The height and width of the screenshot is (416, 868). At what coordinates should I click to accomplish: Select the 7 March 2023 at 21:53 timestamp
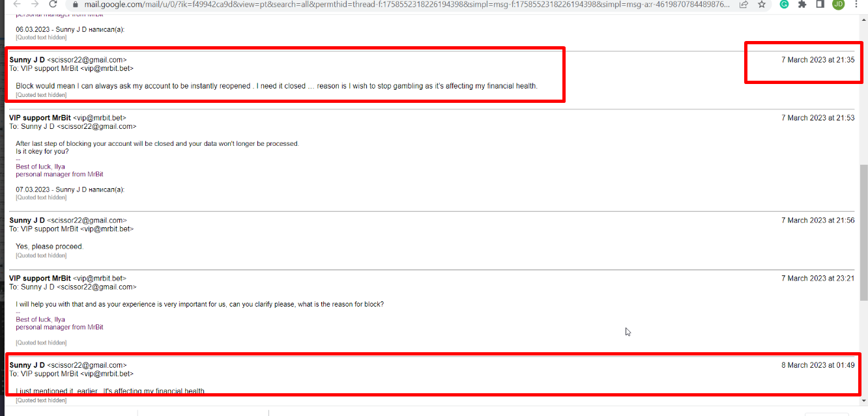point(818,118)
